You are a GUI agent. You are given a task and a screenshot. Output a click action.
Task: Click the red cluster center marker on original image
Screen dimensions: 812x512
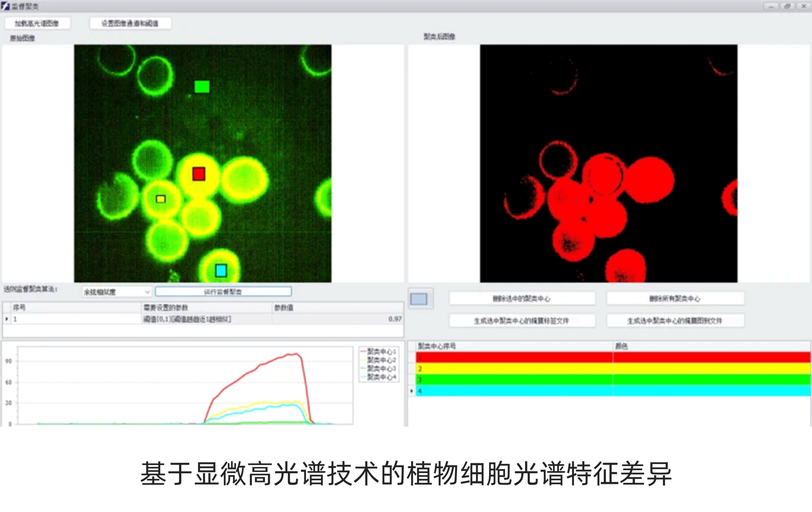click(199, 174)
